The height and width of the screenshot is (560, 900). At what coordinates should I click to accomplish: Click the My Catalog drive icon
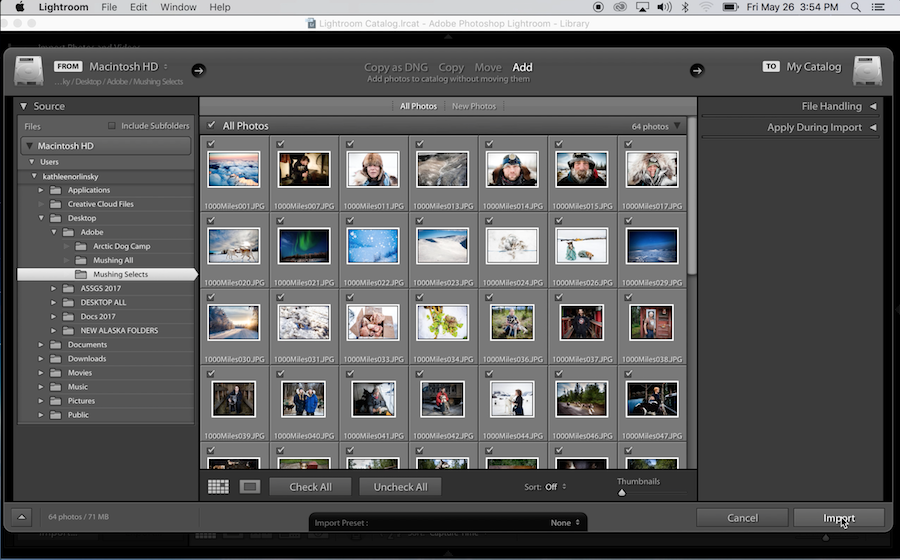point(867,70)
